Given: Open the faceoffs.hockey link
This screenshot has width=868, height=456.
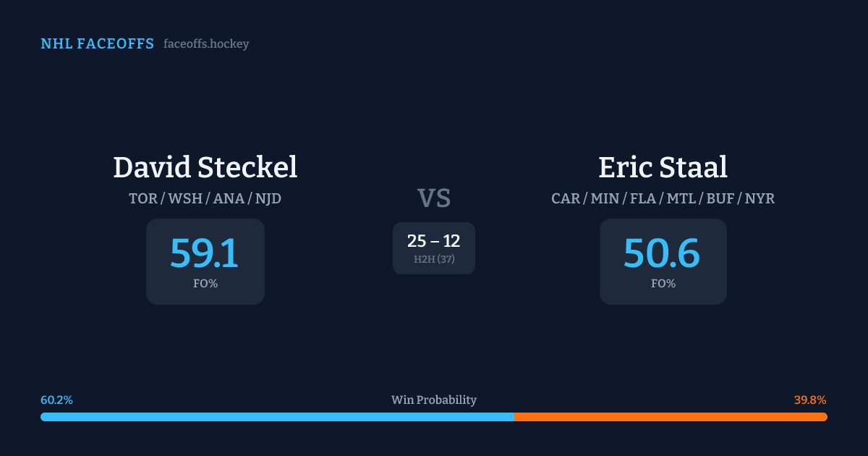Looking at the screenshot, I should click(206, 44).
